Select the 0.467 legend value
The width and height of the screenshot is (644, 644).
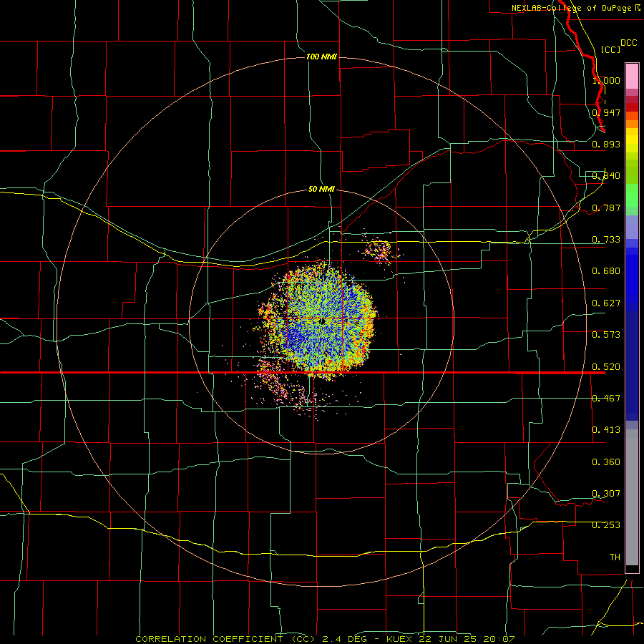(606, 399)
